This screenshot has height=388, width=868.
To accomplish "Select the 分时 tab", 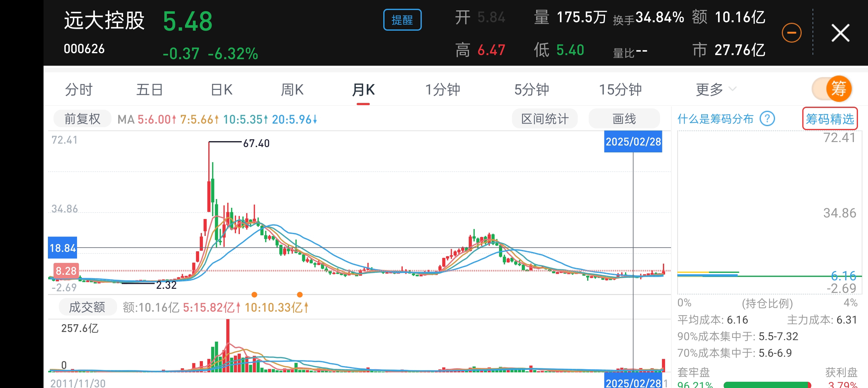I will click(79, 89).
